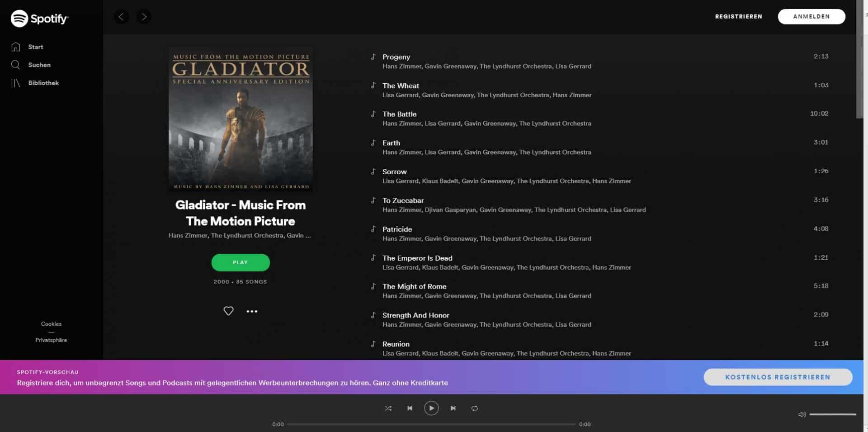
Task: Open the Suchen search icon
Action: pyautogui.click(x=16, y=65)
